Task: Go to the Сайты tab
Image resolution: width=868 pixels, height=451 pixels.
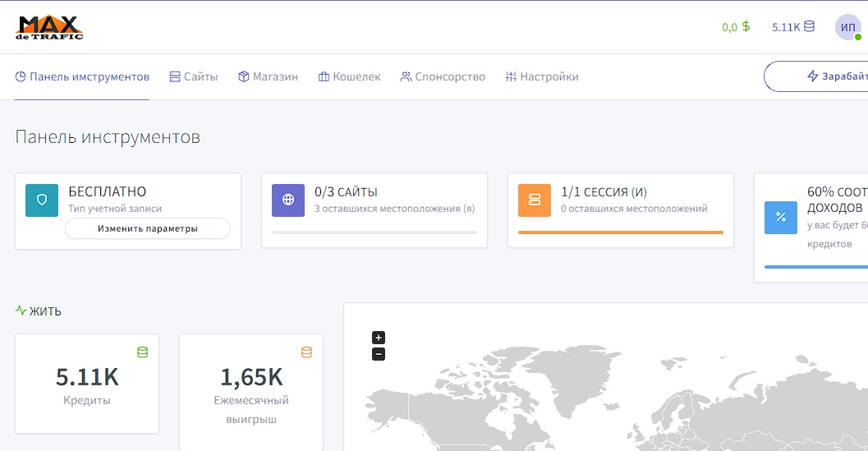Action: (194, 76)
